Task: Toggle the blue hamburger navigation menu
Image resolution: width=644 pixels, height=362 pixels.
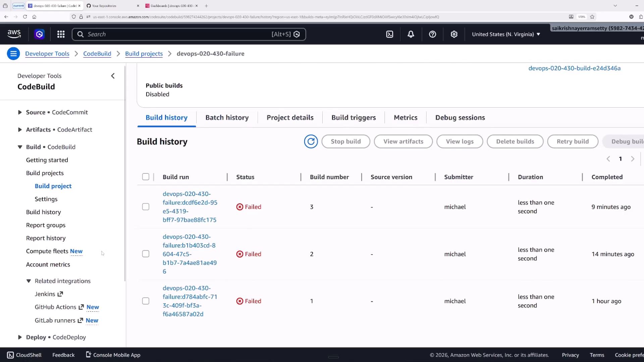Action: click(13, 54)
